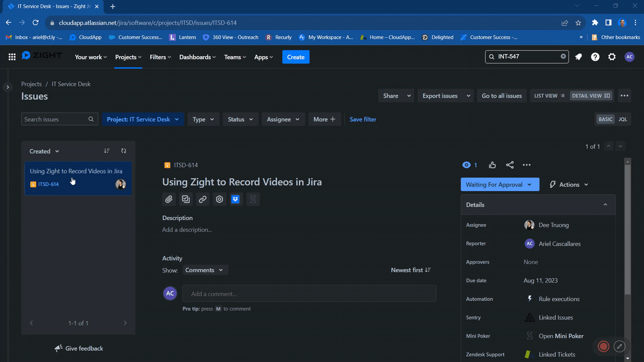Click Add a description field
The image size is (644, 362).
187,230
